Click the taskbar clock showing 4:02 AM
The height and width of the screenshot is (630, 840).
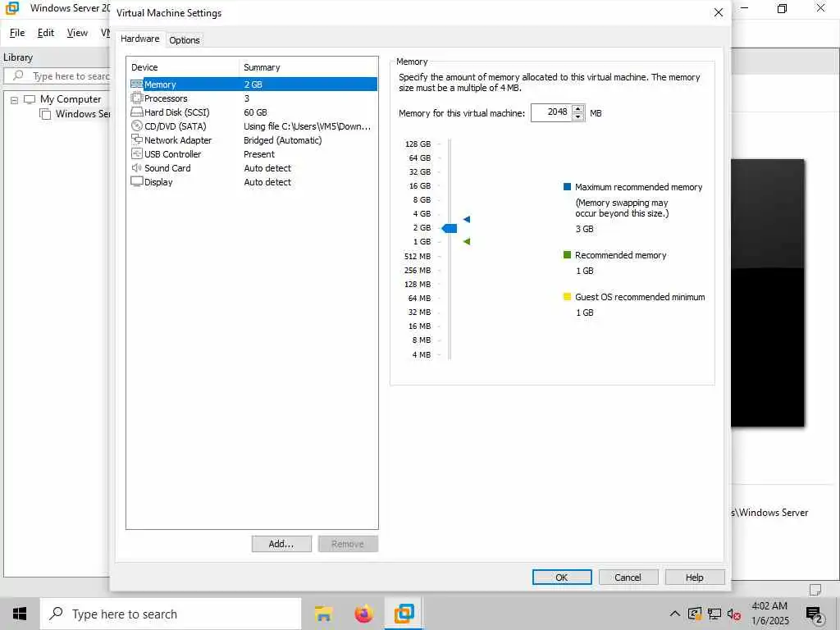click(769, 614)
